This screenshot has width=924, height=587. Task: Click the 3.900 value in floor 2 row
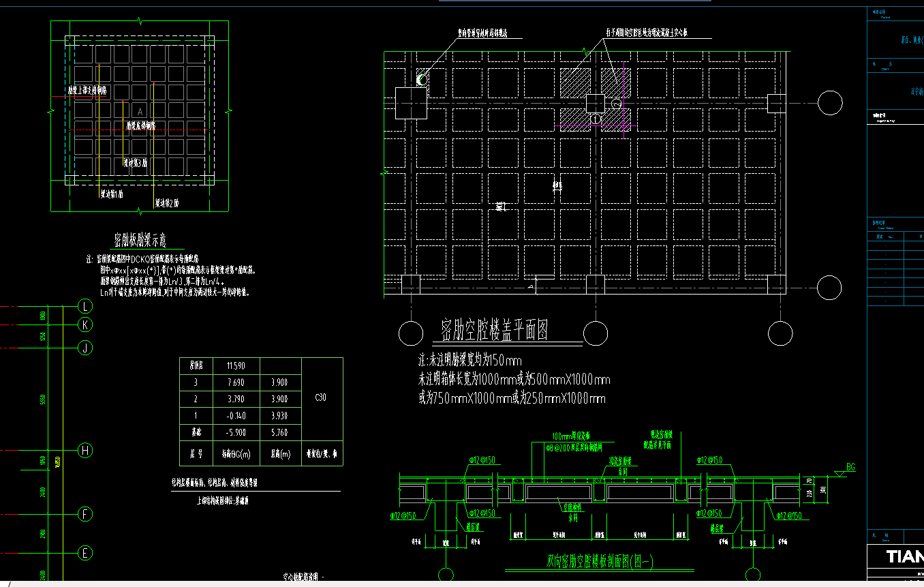click(279, 399)
